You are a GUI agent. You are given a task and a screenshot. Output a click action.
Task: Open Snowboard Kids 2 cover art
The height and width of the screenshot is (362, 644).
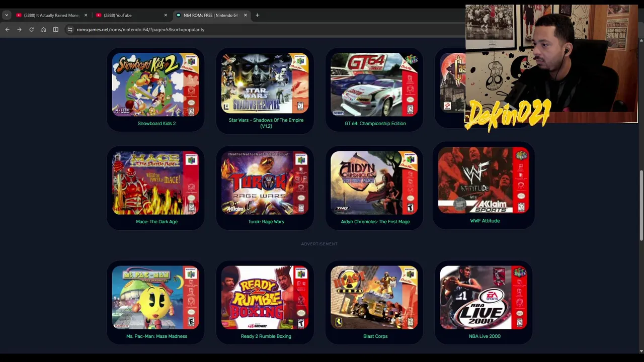tap(155, 84)
